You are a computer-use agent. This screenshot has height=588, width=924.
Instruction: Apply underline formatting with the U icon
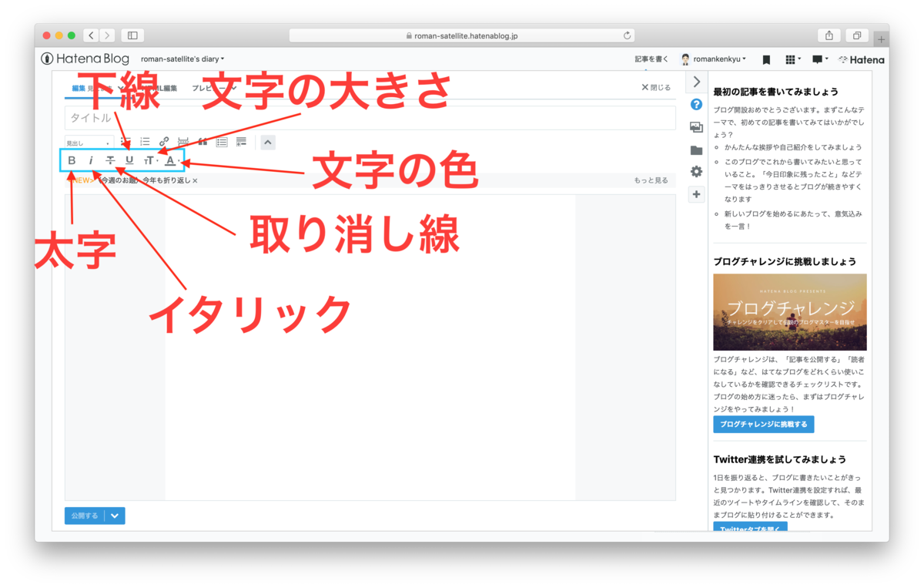click(129, 160)
